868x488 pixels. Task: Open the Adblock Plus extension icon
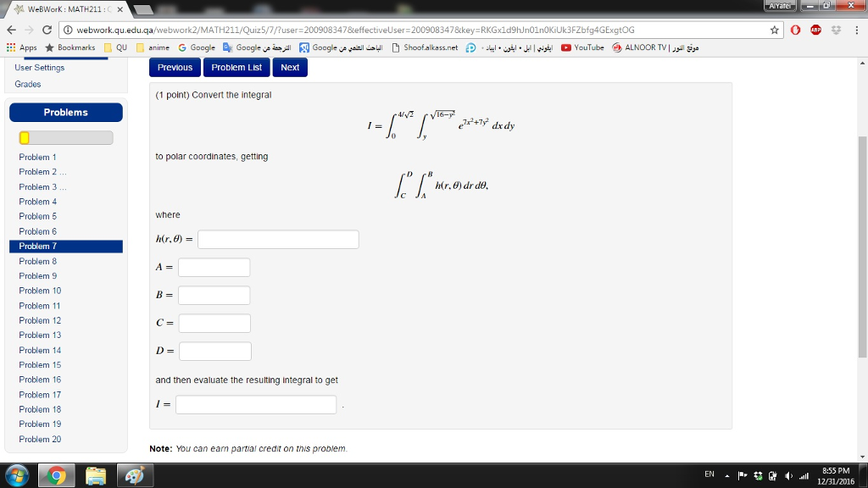816,28
